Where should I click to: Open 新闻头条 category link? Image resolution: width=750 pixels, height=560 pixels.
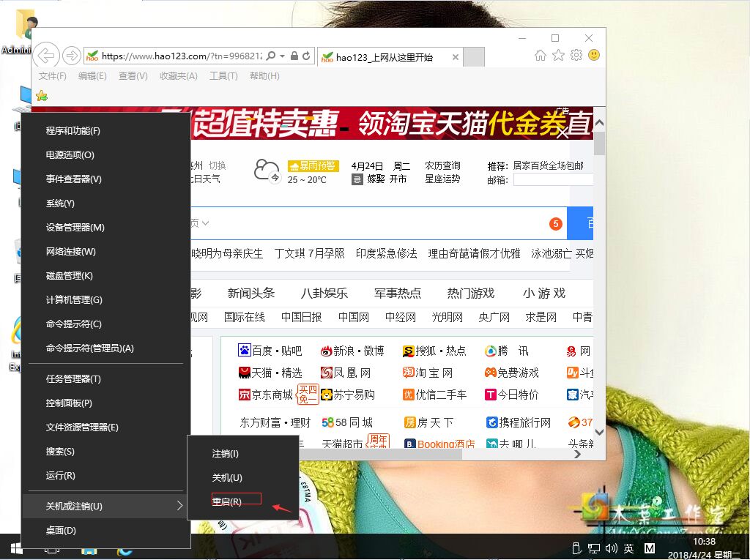click(251, 293)
